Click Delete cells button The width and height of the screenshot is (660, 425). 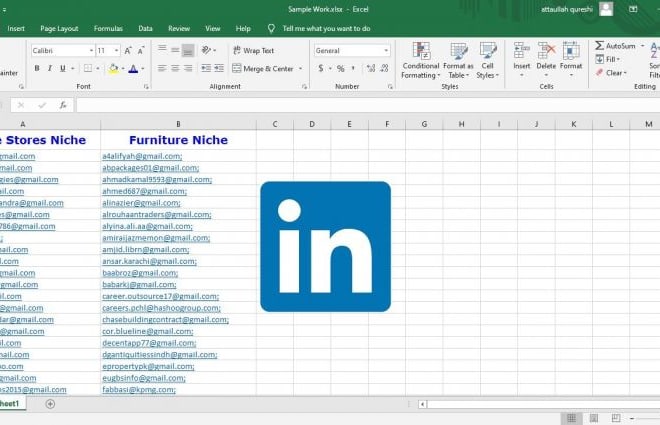(x=546, y=59)
